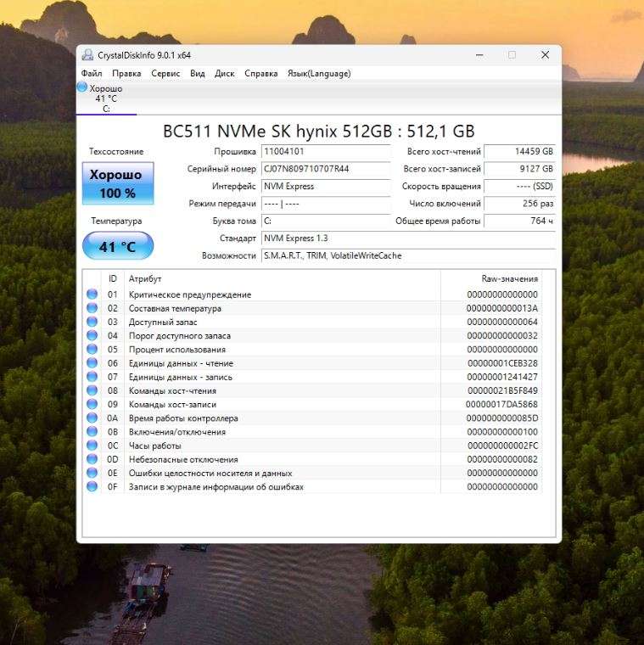Viewport: 644px width, 645px height.
Task: Open the Вид menu
Action: coord(198,74)
